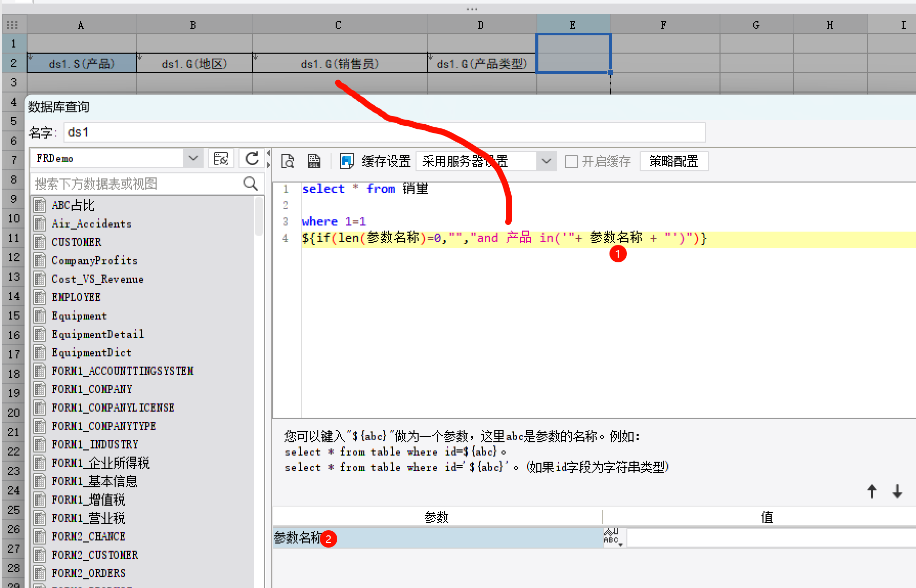Click the 名字 input field containing ds1

(x=384, y=132)
